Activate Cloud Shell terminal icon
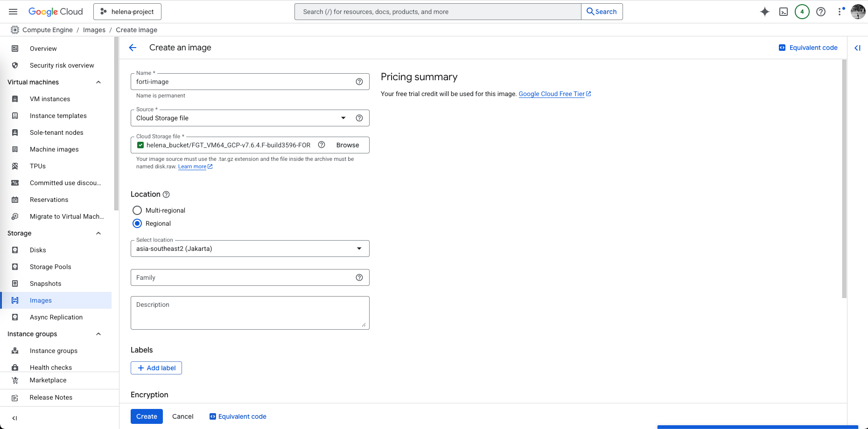Image resolution: width=868 pixels, height=429 pixels. (784, 12)
